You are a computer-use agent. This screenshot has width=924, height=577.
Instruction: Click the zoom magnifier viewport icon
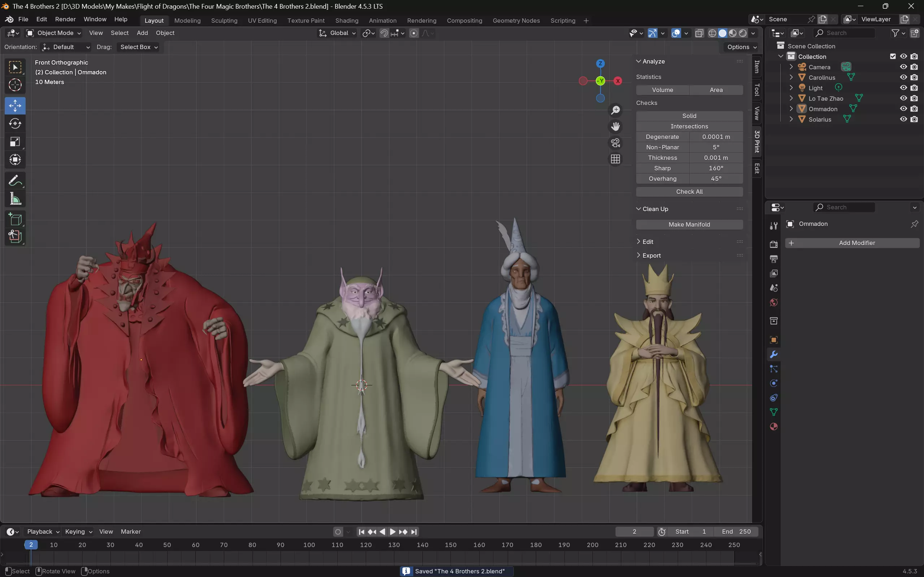click(x=616, y=110)
